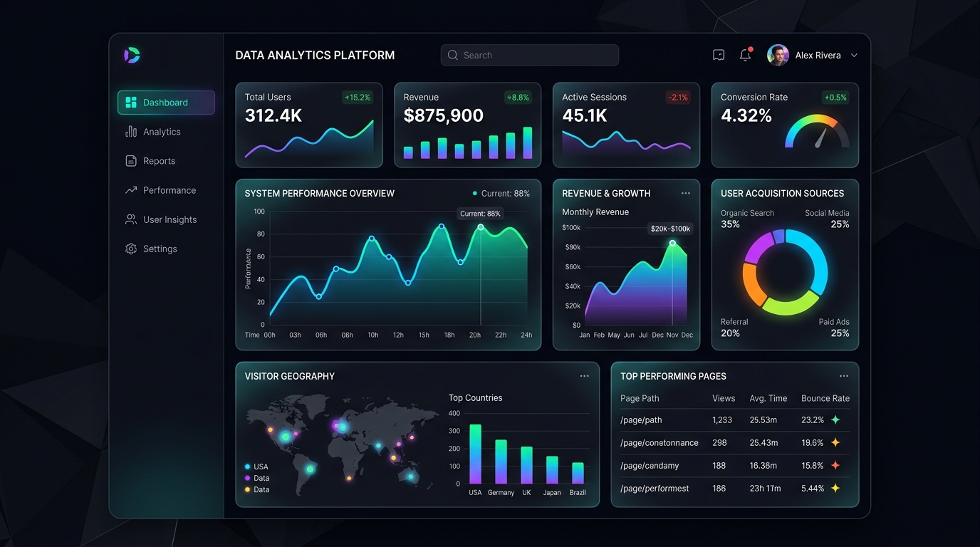980x547 pixels.
Task: Open the Top Performing Pages options menu
Action: pyautogui.click(x=844, y=376)
